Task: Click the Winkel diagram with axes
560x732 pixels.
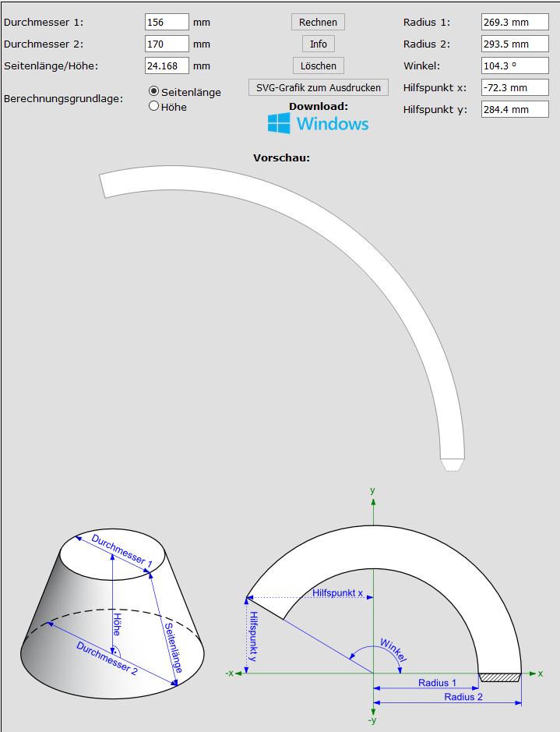Action: click(x=384, y=605)
